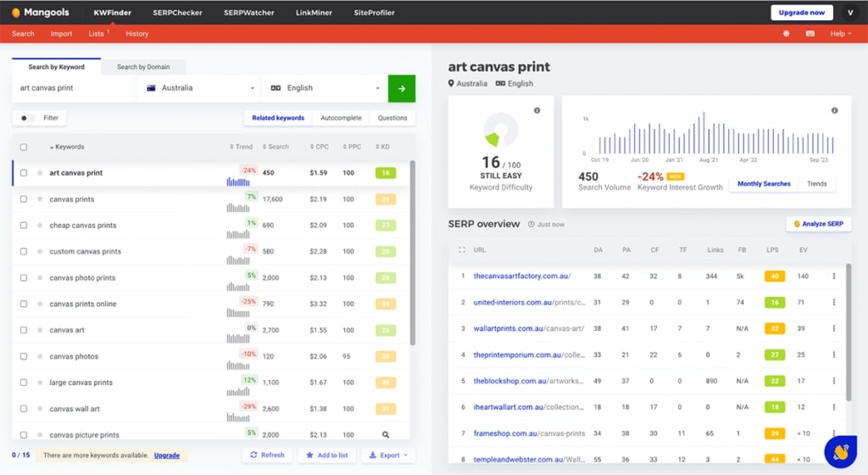Star the 'canvas art' keyword
The width and height of the screenshot is (868, 475).
40,330
